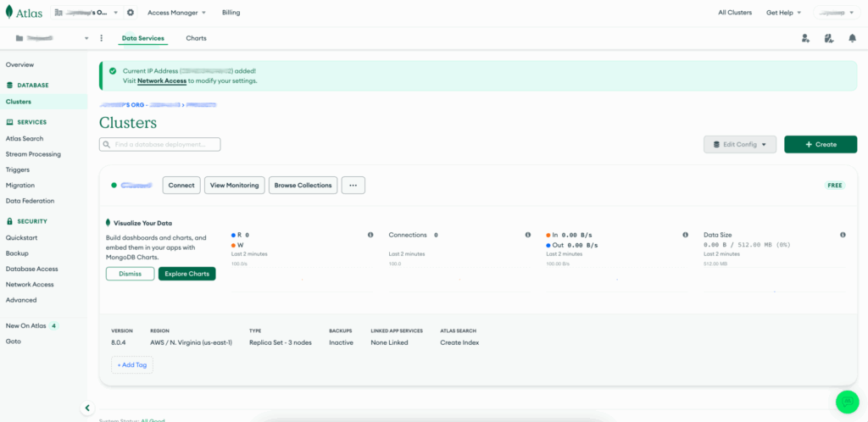Open the notifications bell

click(x=853, y=38)
